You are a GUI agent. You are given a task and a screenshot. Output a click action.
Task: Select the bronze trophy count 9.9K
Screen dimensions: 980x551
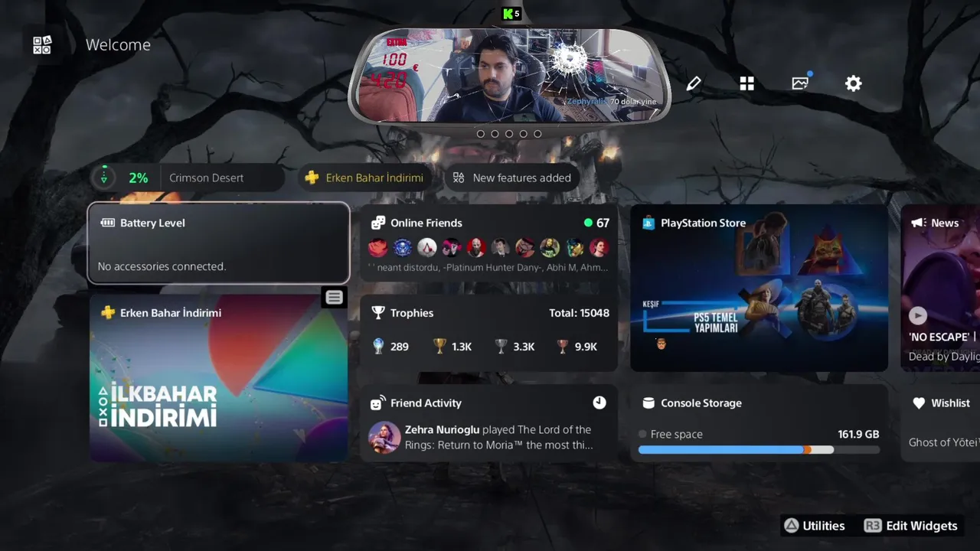coord(577,347)
